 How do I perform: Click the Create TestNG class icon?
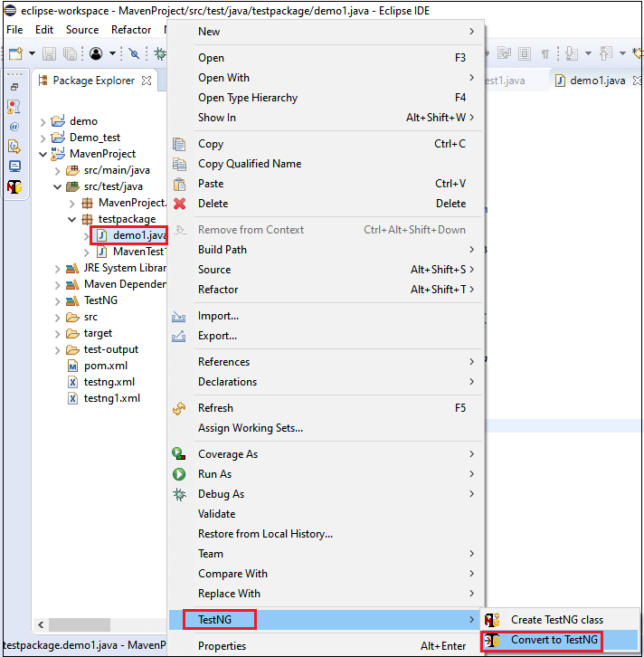492,620
